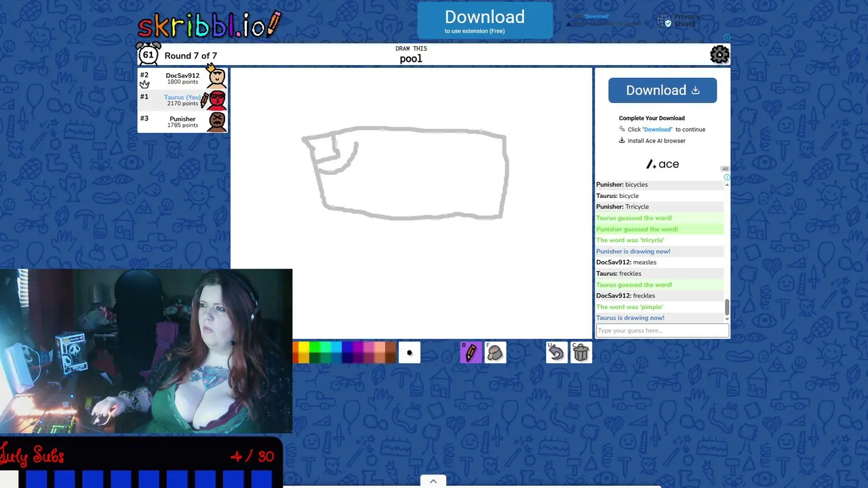868x488 pixels.
Task: Pick the bright purple color
Action: click(358, 347)
